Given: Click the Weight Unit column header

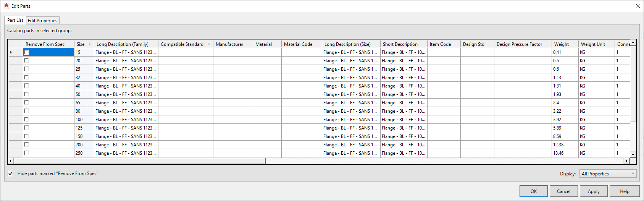Looking at the screenshot, I should (x=596, y=44).
